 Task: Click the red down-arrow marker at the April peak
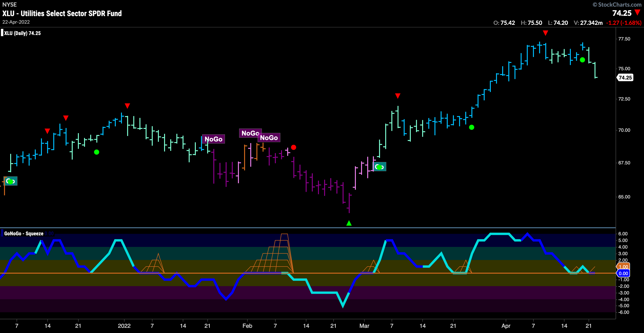pyautogui.click(x=546, y=33)
